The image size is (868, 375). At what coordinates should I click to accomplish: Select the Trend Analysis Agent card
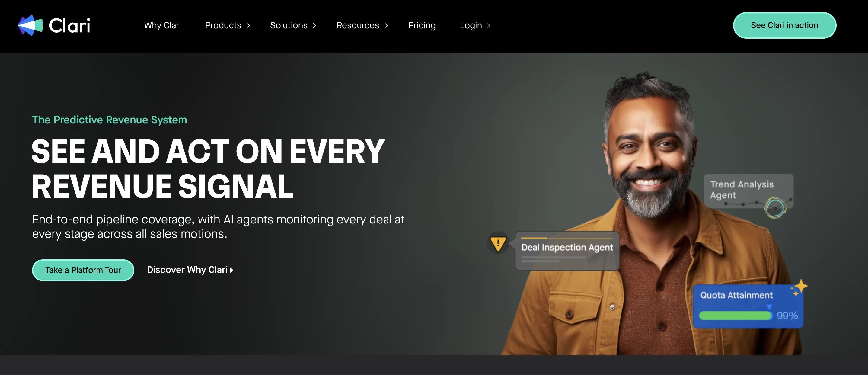(748, 191)
